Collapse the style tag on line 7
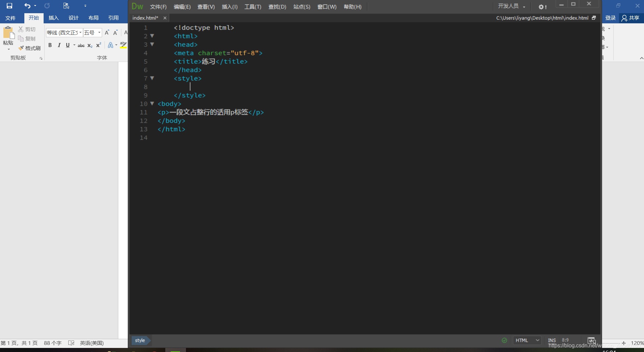The width and height of the screenshot is (644, 352). [x=152, y=78]
